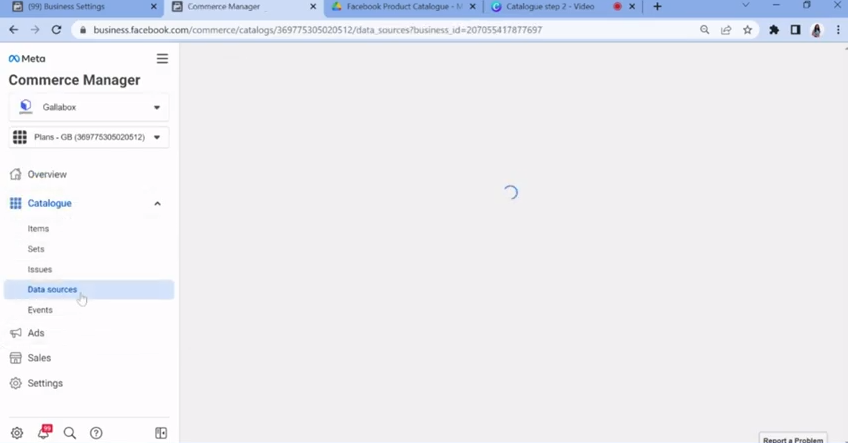Image resolution: width=848 pixels, height=443 pixels.
Task: Toggle the browser side panel icon
Action: tap(795, 30)
